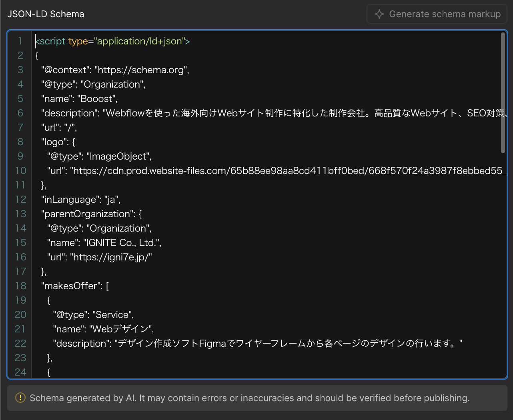Click the JSON-LD Schema heading
This screenshot has width=513, height=420.
(x=46, y=14)
